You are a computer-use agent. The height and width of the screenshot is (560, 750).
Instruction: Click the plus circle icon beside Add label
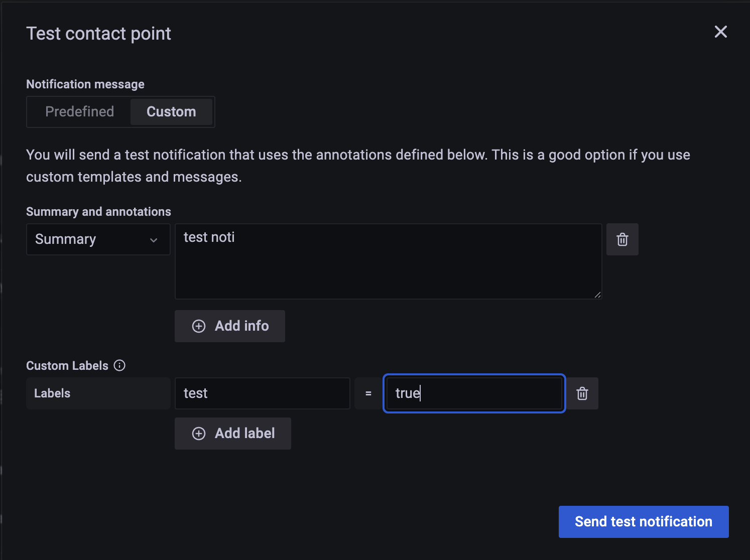tap(199, 434)
